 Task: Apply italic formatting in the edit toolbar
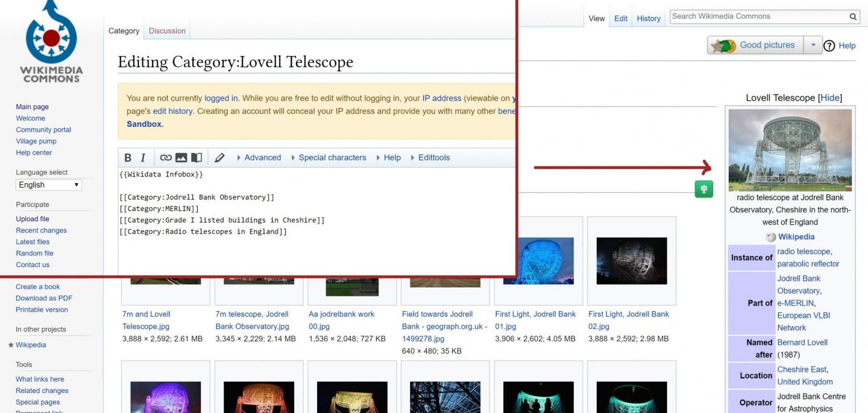pyautogui.click(x=144, y=157)
